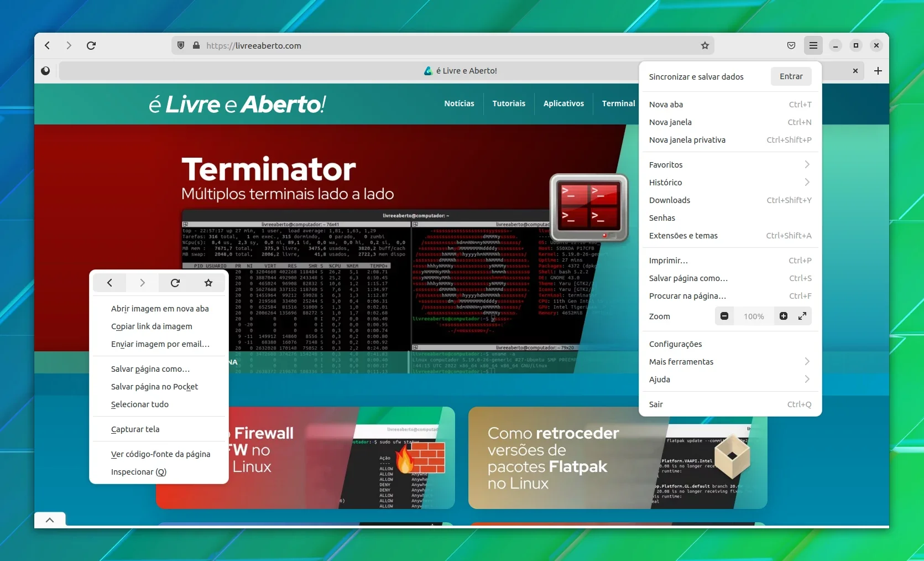Screen dimensions: 924x561
Task: Choose 'Selecionar tudo' in context menu
Action: click(159, 404)
